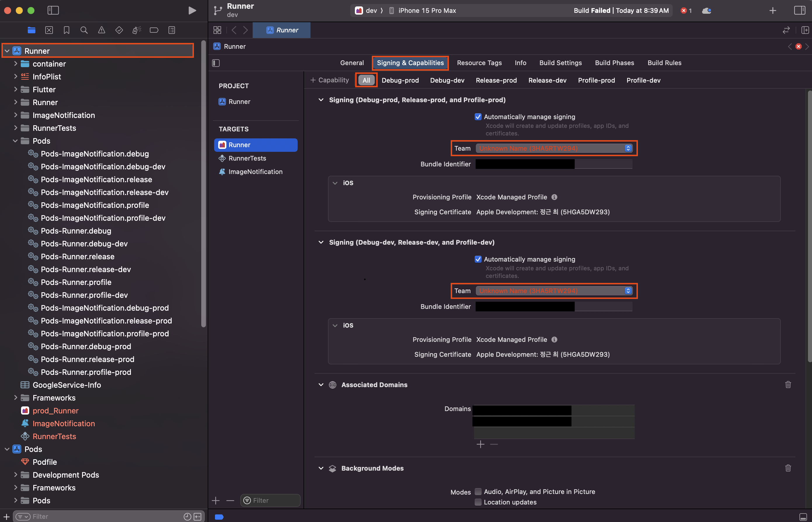812x522 pixels.
Task: Toggle code review swap arrows icon
Action: click(786, 30)
